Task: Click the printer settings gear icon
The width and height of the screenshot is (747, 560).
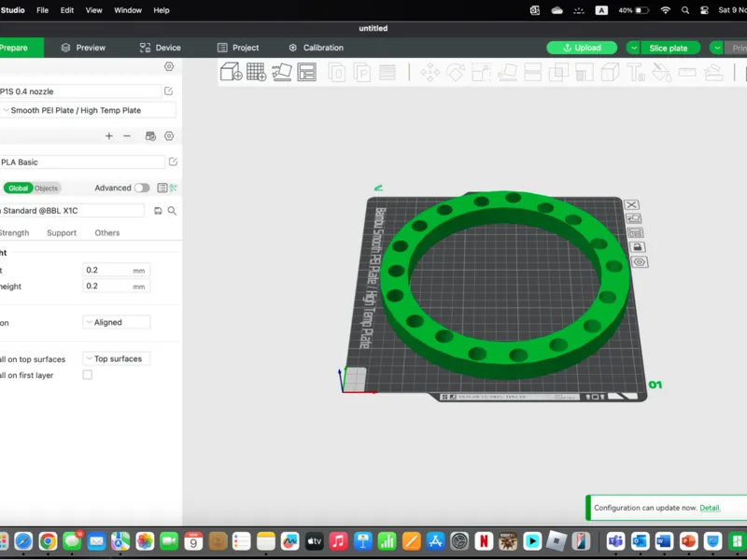Action: point(169,66)
